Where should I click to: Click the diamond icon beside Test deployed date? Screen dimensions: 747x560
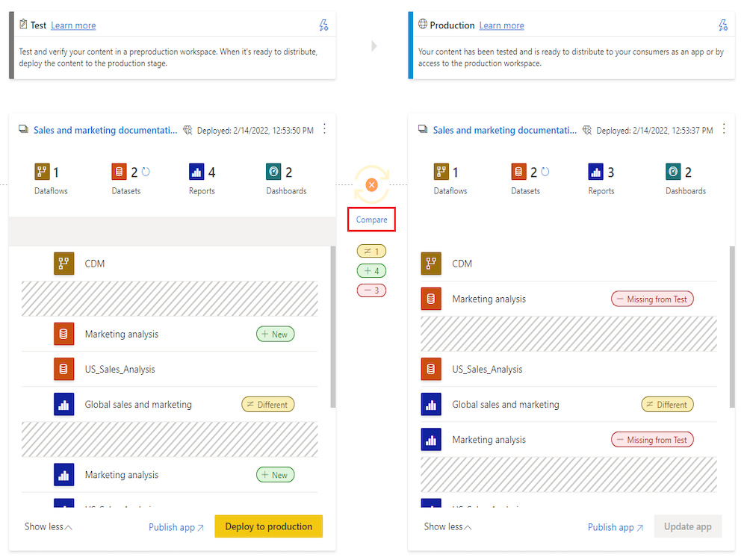187,130
